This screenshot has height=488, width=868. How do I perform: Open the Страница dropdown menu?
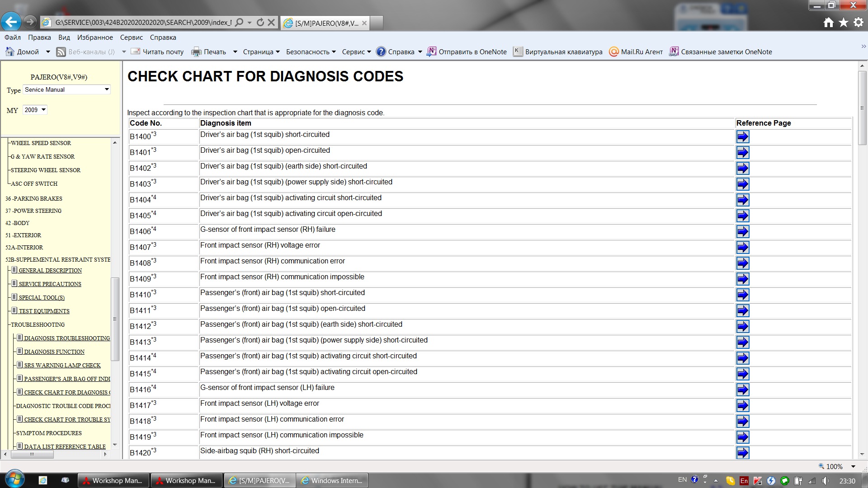(x=261, y=52)
